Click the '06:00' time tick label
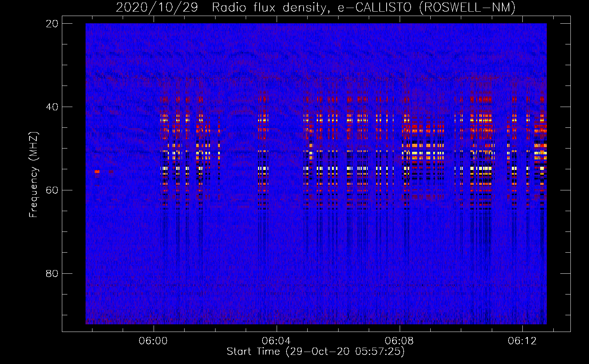 tap(153, 341)
